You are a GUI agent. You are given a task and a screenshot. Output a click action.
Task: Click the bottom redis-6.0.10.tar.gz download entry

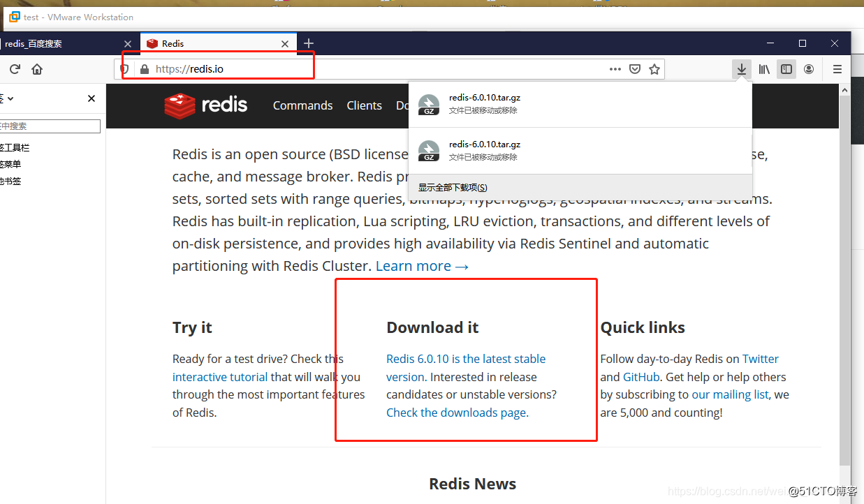[x=580, y=151]
